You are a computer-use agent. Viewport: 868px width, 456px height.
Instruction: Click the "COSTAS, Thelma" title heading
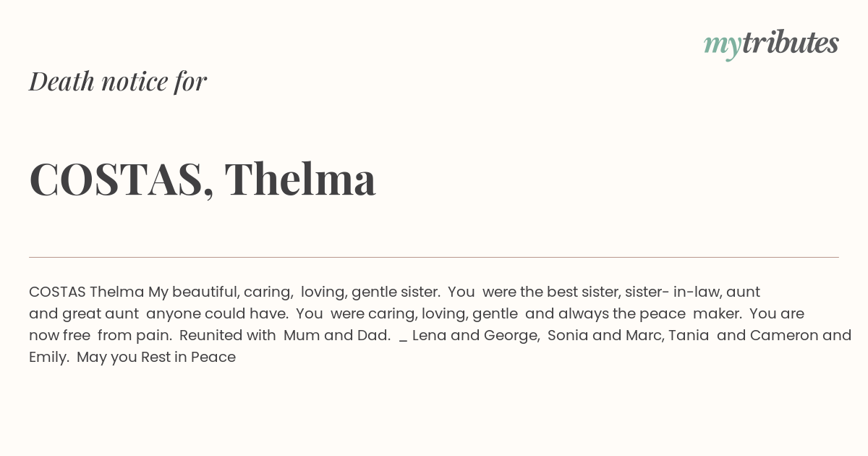click(203, 179)
